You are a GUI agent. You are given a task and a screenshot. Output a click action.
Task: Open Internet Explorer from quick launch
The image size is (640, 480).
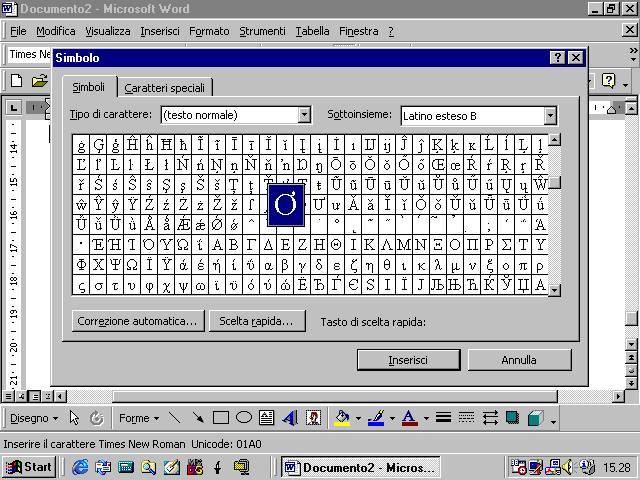(x=80, y=467)
